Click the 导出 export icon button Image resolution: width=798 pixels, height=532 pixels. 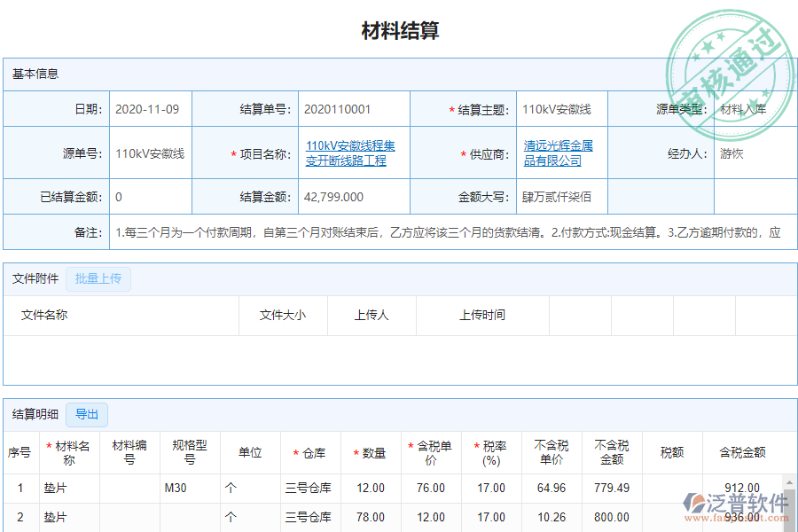86,415
